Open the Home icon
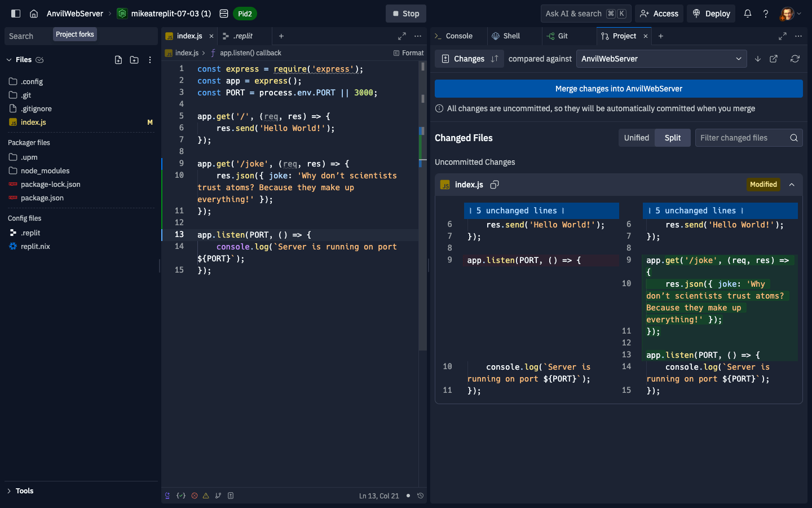The height and width of the screenshot is (508, 812). pos(34,14)
